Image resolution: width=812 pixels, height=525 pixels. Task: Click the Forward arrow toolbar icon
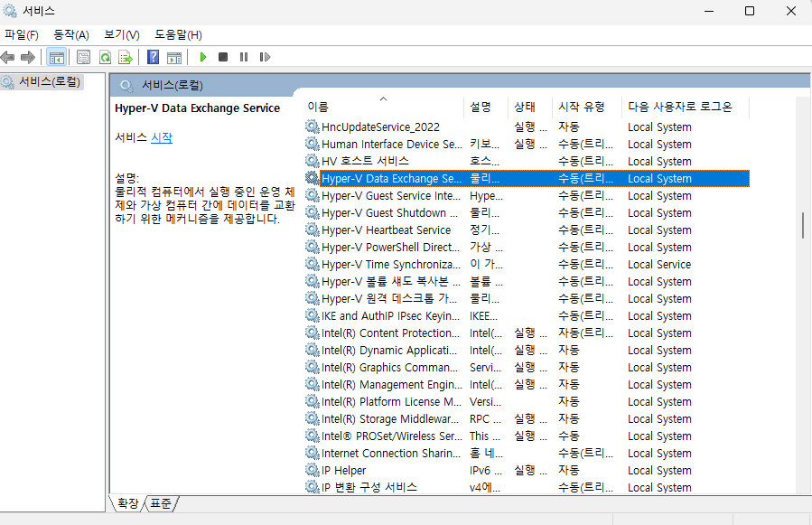point(28,57)
